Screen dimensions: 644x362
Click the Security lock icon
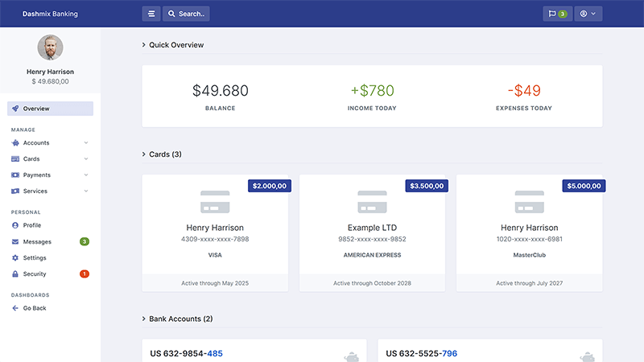[x=15, y=274]
